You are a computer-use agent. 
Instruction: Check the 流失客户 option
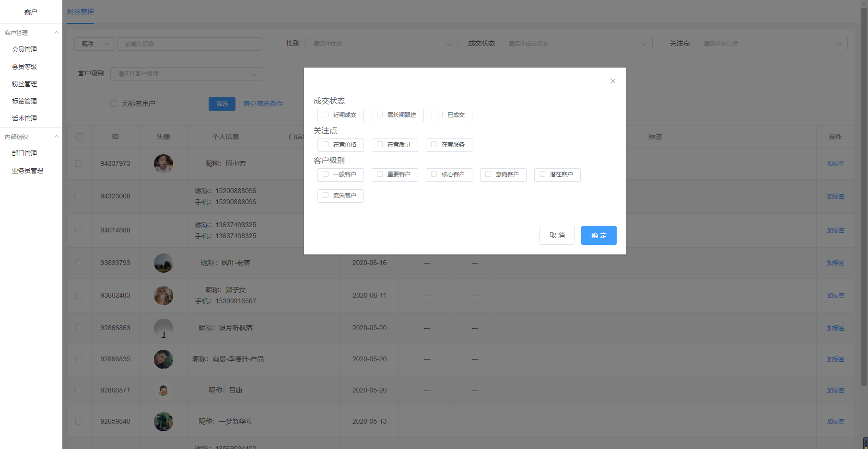click(x=326, y=196)
